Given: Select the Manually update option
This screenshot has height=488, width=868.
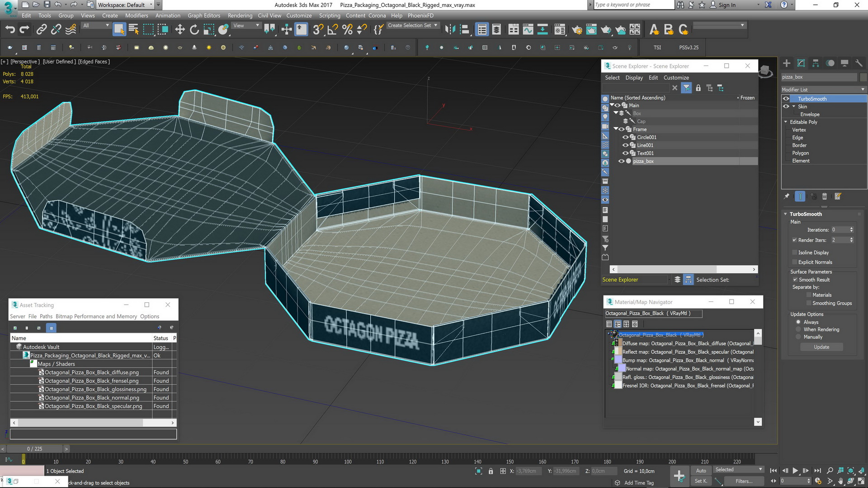Looking at the screenshot, I should [x=798, y=337].
